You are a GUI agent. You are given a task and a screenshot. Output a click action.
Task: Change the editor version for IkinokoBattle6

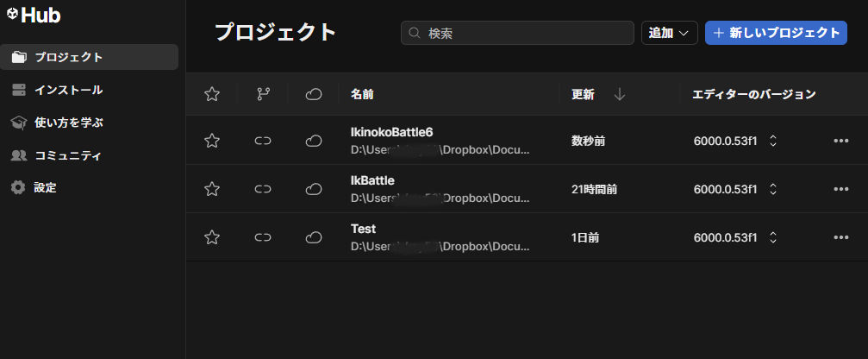(x=773, y=141)
